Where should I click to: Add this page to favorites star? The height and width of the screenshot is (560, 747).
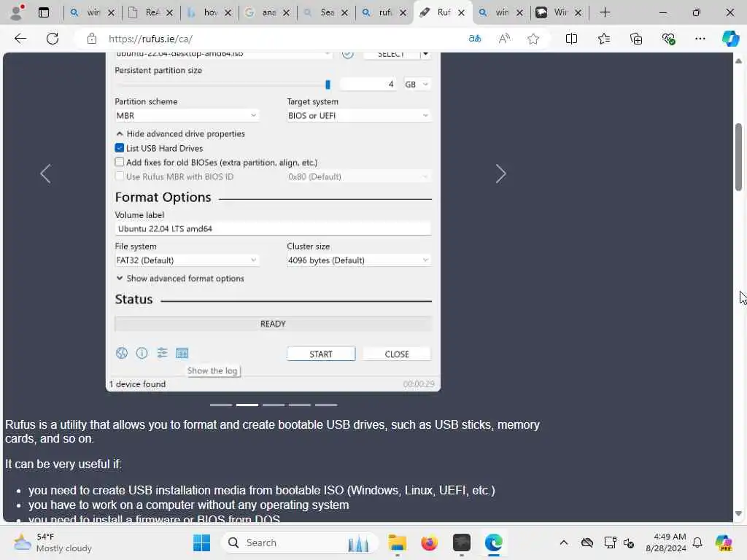click(533, 39)
